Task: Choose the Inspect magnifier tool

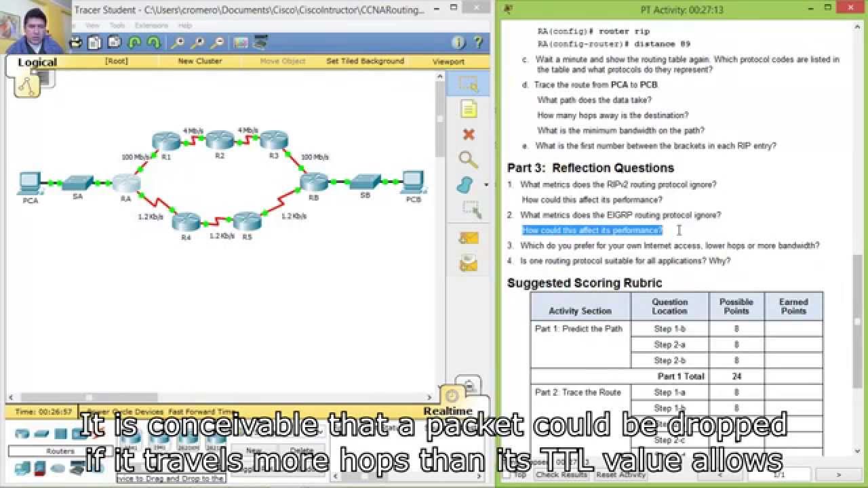Action: tap(469, 159)
